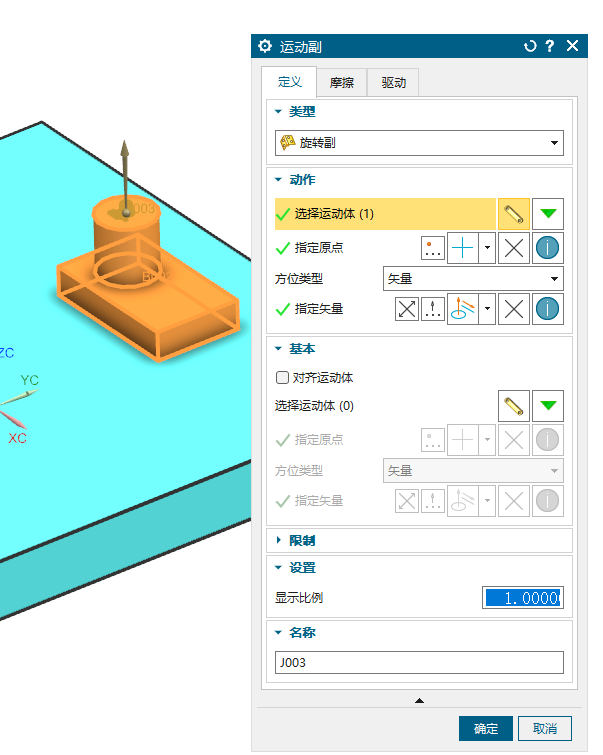Expand the 限制 section
Viewport: 603px width, 755px height.
click(302, 541)
